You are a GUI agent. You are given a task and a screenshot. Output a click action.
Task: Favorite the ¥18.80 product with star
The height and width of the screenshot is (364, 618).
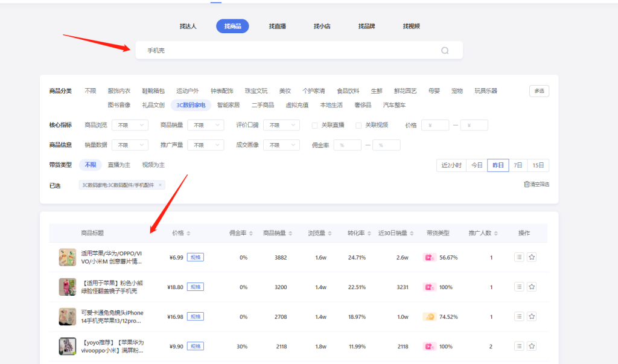point(532,287)
